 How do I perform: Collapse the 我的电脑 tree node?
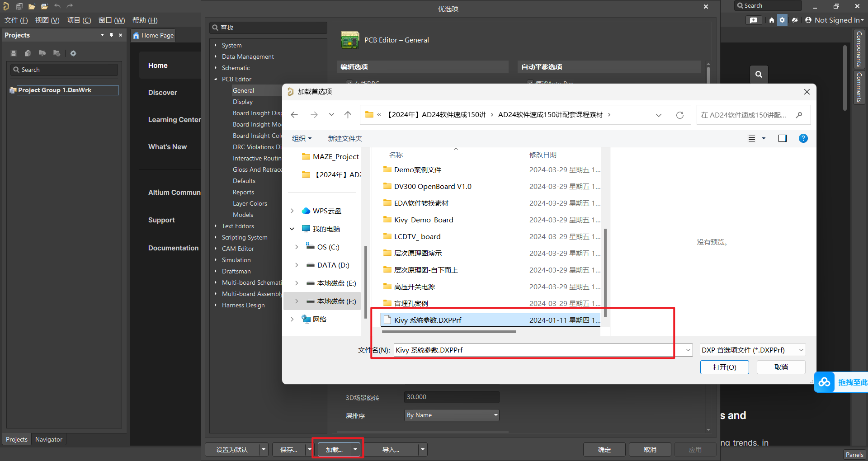(292, 229)
